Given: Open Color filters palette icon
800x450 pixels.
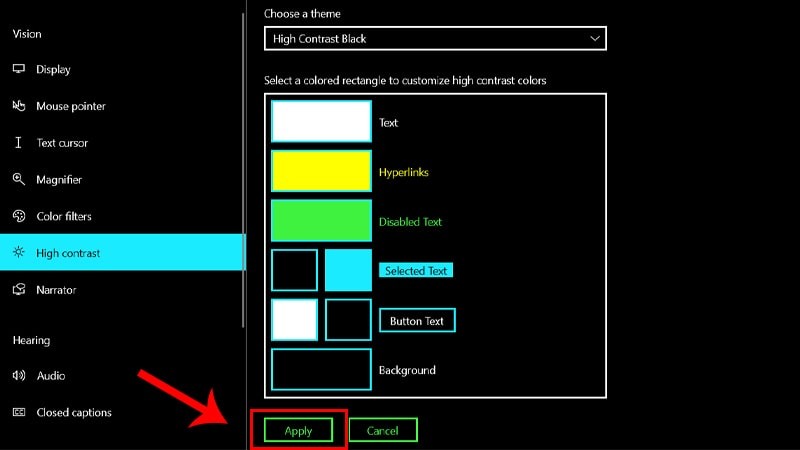Looking at the screenshot, I should point(19,216).
